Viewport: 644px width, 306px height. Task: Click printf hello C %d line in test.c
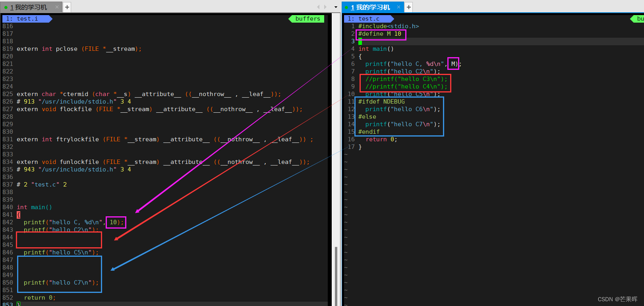pyautogui.click(x=414, y=64)
